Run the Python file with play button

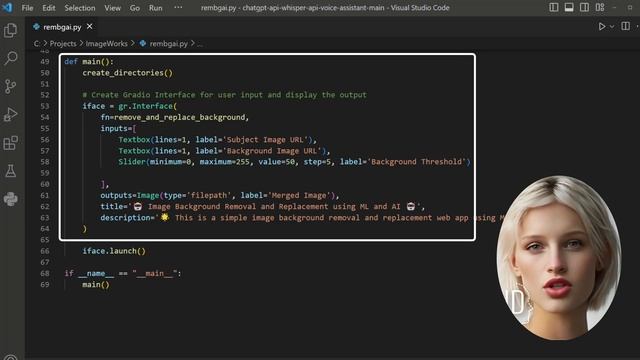coord(602,27)
